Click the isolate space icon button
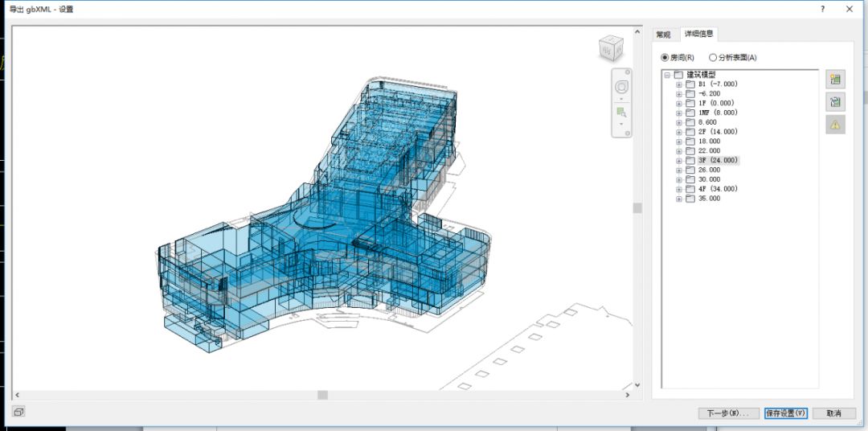Image resolution: width=868 pixels, height=431 pixels. coord(835,101)
